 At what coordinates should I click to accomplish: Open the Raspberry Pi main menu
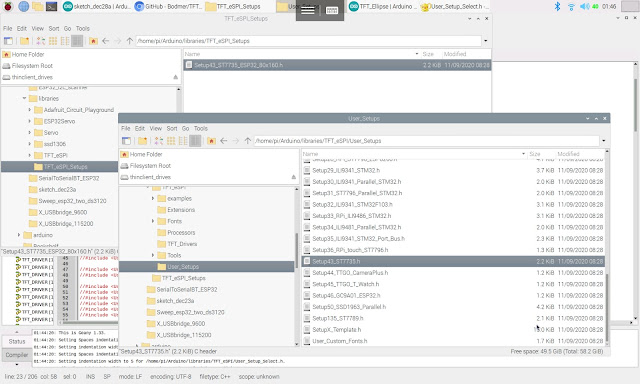[x=8, y=6]
